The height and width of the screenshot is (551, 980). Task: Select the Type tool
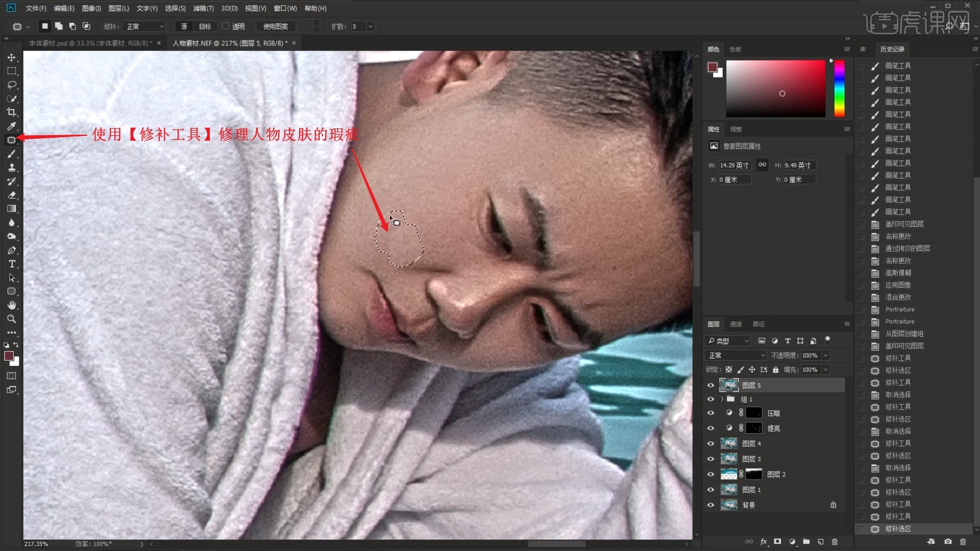(x=11, y=264)
